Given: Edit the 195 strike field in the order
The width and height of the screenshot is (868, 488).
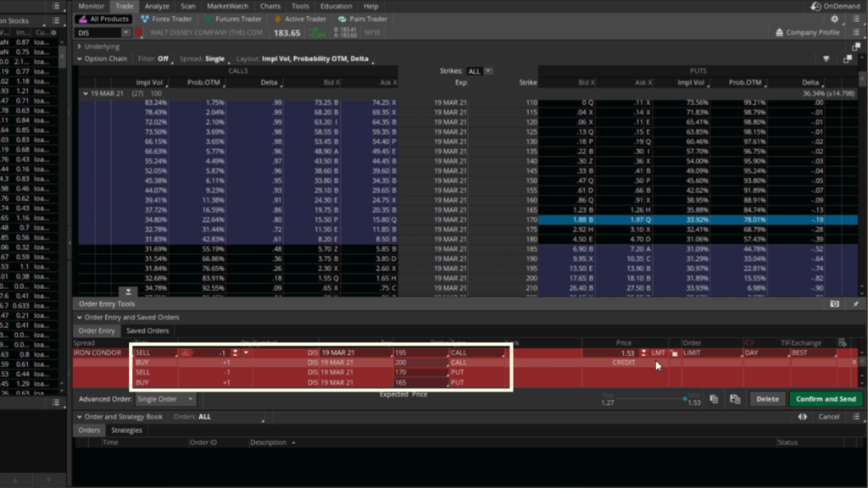Looking at the screenshot, I should tap(420, 353).
